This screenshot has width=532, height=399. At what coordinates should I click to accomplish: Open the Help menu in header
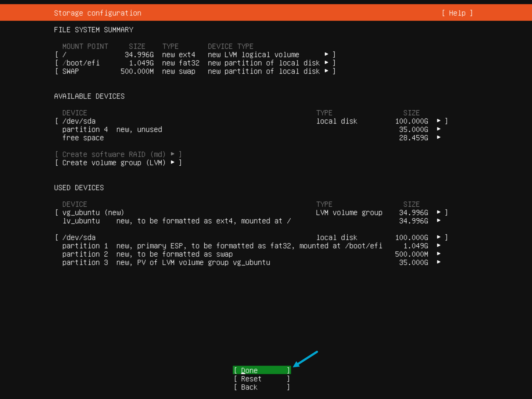click(457, 13)
